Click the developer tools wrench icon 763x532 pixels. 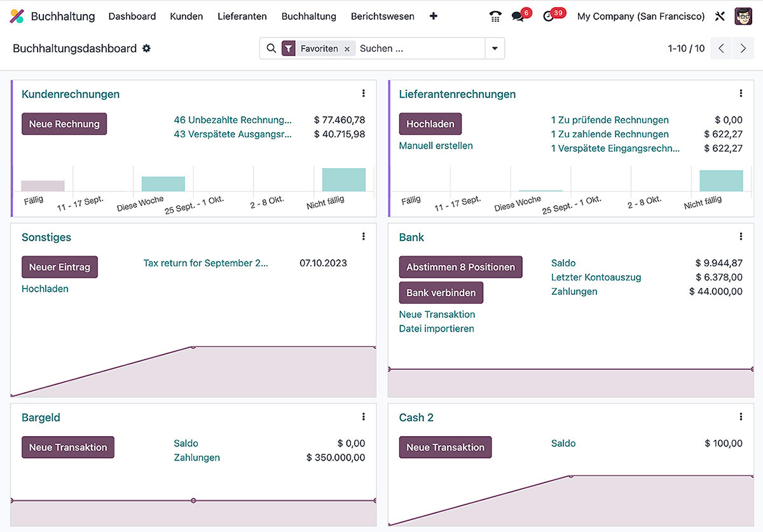pyautogui.click(x=720, y=16)
